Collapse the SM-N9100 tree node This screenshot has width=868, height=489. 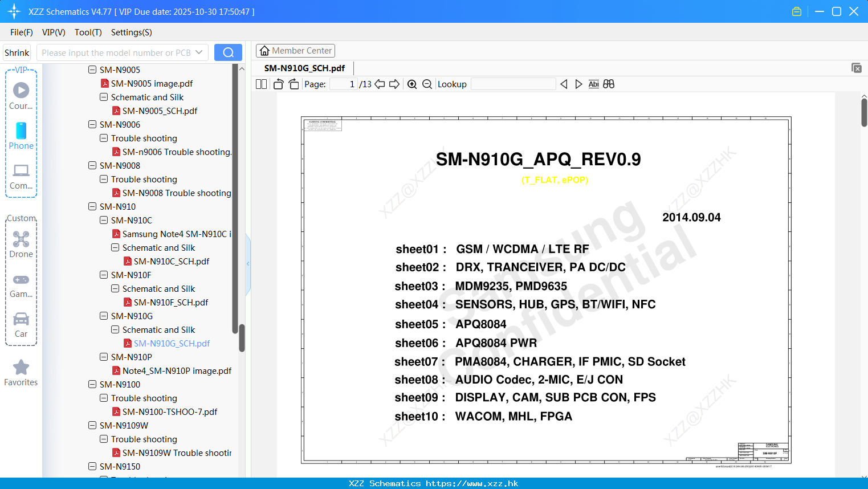[x=92, y=384]
